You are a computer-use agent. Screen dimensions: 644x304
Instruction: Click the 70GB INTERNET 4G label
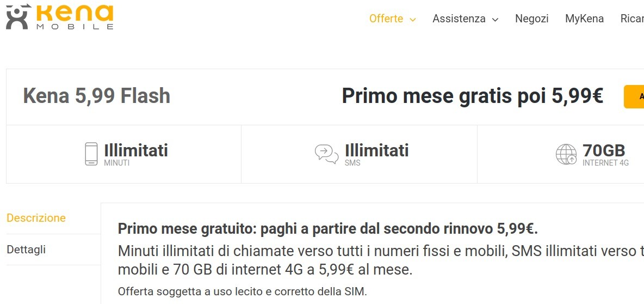point(605,154)
